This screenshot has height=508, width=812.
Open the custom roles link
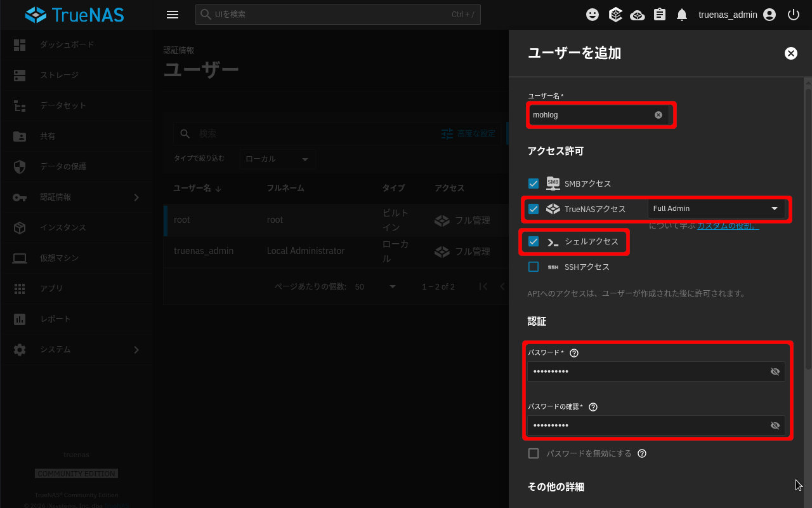(x=728, y=225)
